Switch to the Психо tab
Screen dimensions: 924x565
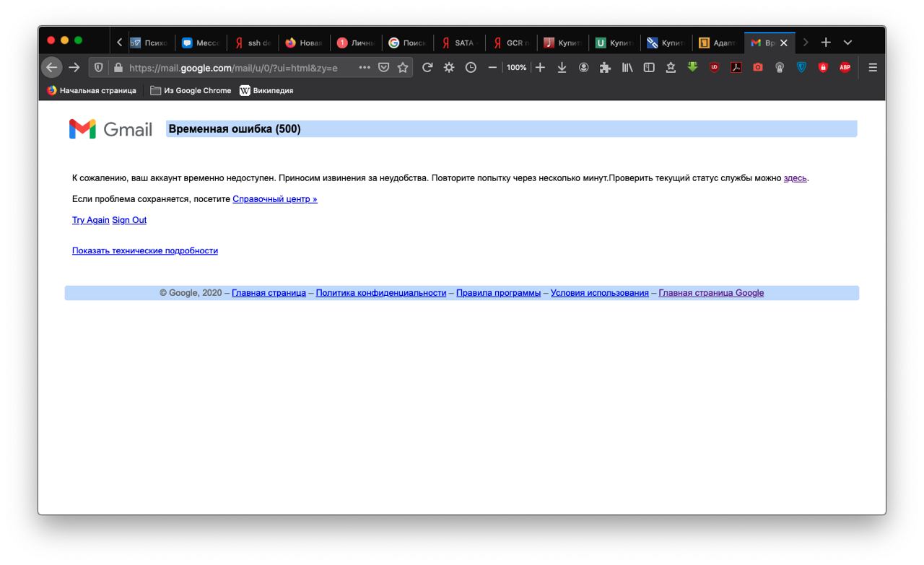[149, 43]
